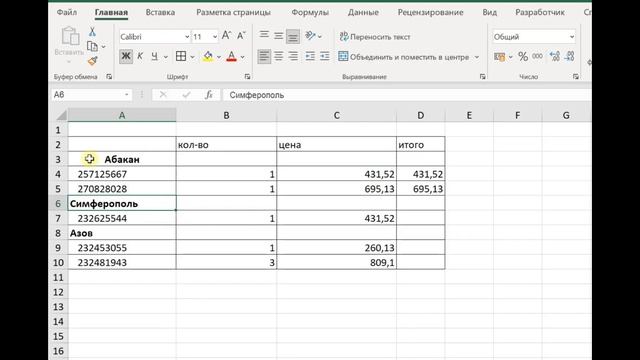Select column A header
The height and width of the screenshot is (360, 640).
point(122,116)
